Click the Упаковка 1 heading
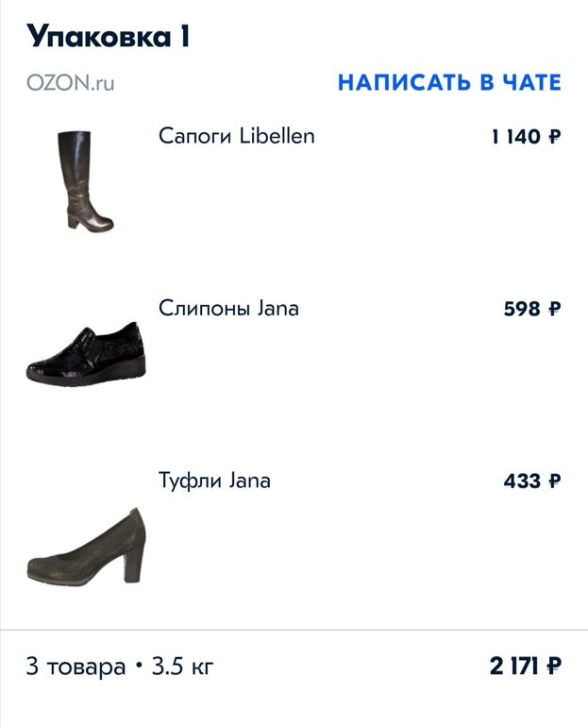 pos(109,36)
